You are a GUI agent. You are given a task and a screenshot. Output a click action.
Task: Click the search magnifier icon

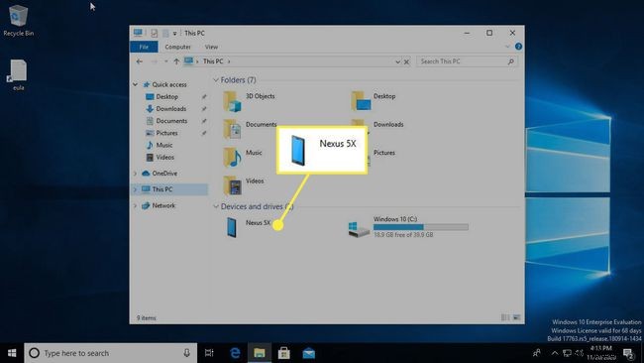click(511, 61)
